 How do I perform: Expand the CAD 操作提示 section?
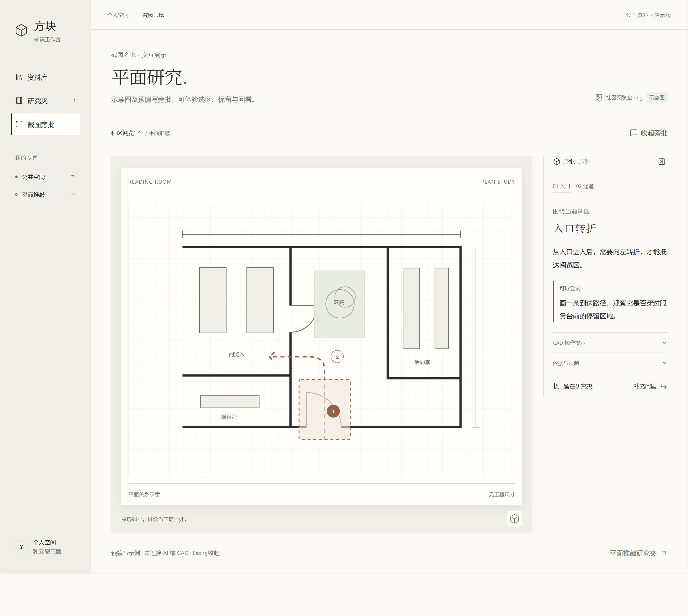tap(610, 342)
